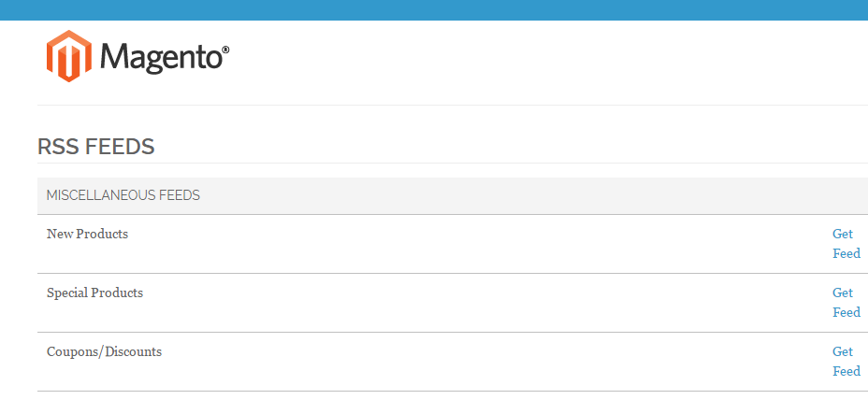868x414 pixels.
Task: Click the MISCELLANEOUS FEEDS table header
Action: point(453,195)
